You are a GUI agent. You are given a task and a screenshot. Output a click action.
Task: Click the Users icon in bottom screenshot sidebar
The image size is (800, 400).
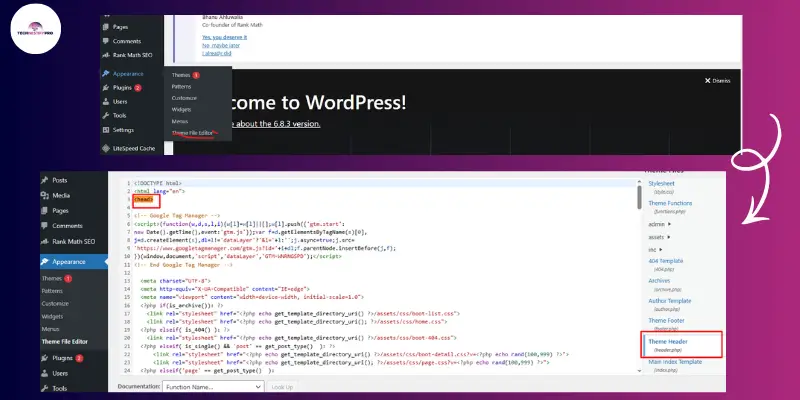pyautogui.click(x=45, y=373)
